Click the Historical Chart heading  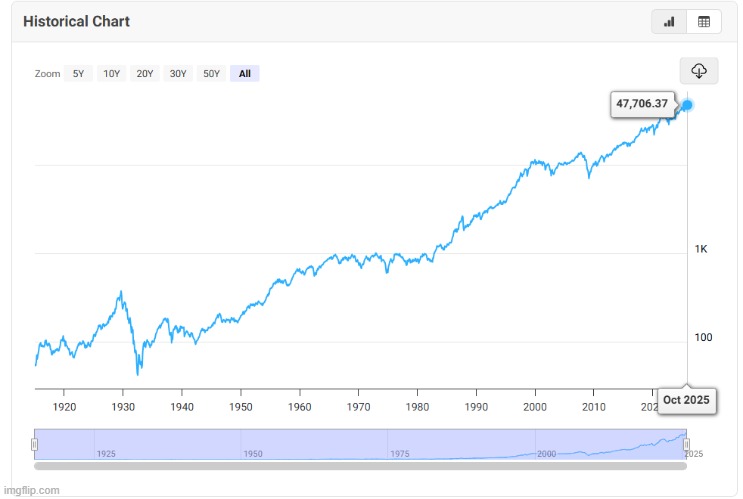tap(77, 21)
